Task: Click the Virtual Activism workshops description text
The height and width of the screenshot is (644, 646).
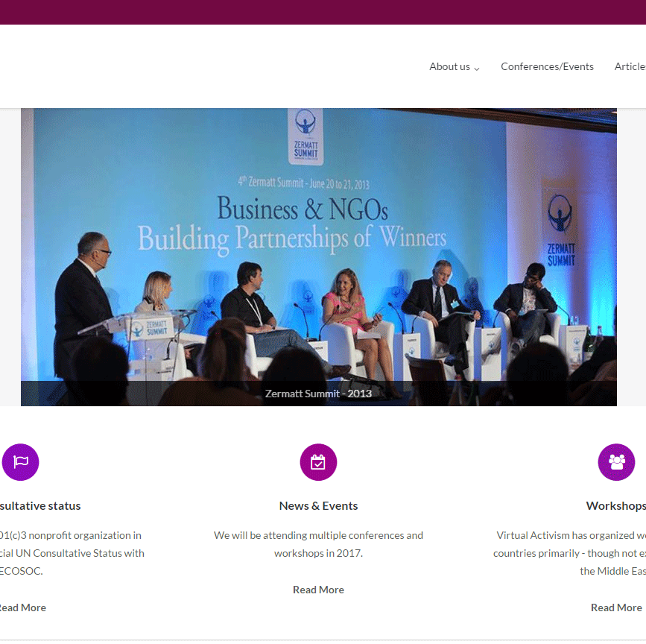Action: [x=570, y=553]
